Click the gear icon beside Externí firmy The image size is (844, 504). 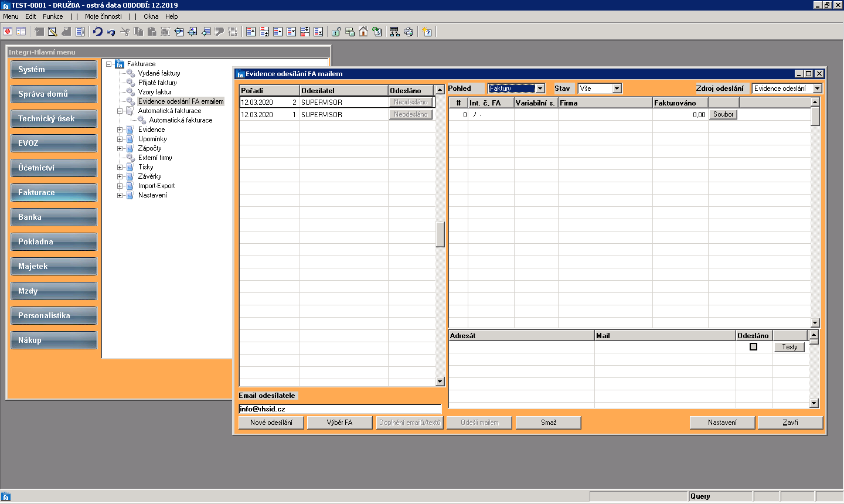(131, 158)
